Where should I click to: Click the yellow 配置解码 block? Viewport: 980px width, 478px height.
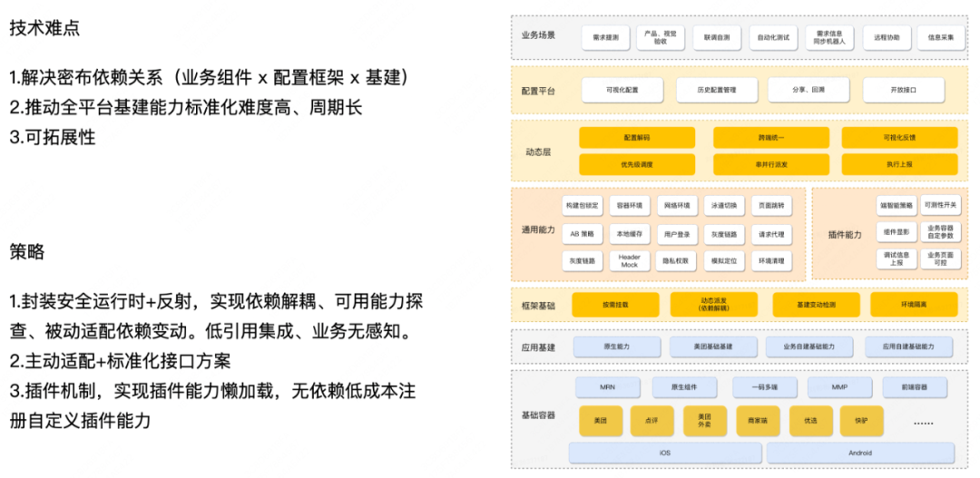click(637, 137)
